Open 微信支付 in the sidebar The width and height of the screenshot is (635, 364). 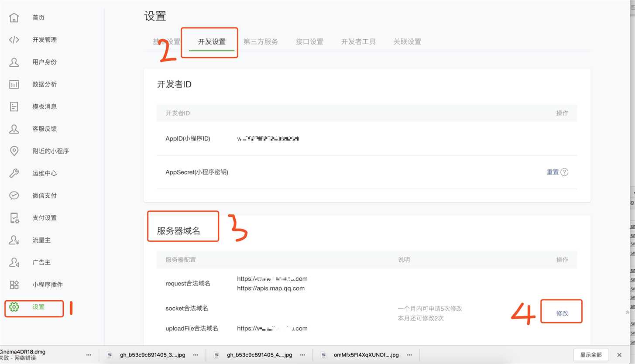pos(45,196)
